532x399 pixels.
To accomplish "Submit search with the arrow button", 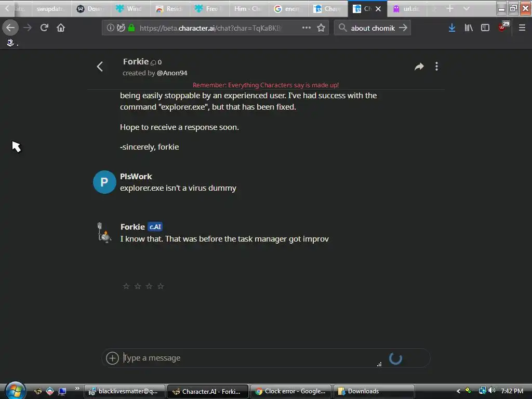I will 403,28.
